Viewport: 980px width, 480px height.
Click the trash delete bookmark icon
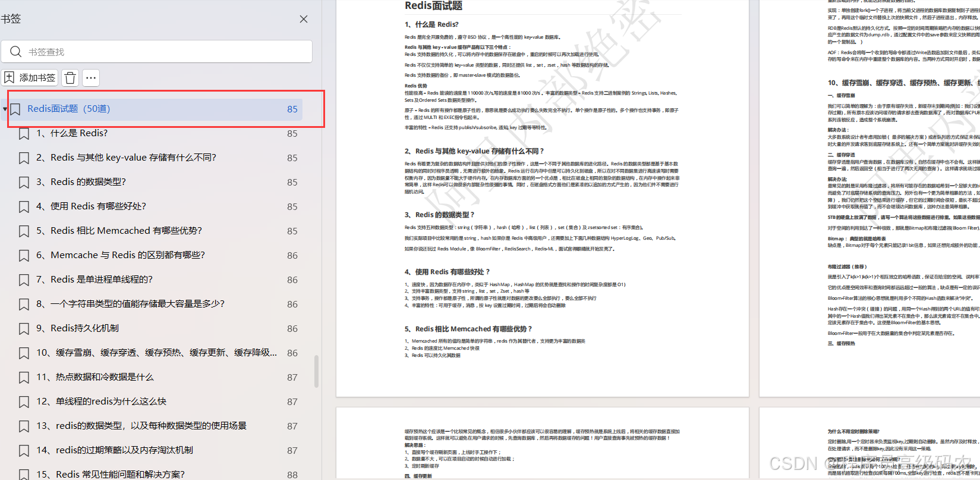[x=70, y=78]
